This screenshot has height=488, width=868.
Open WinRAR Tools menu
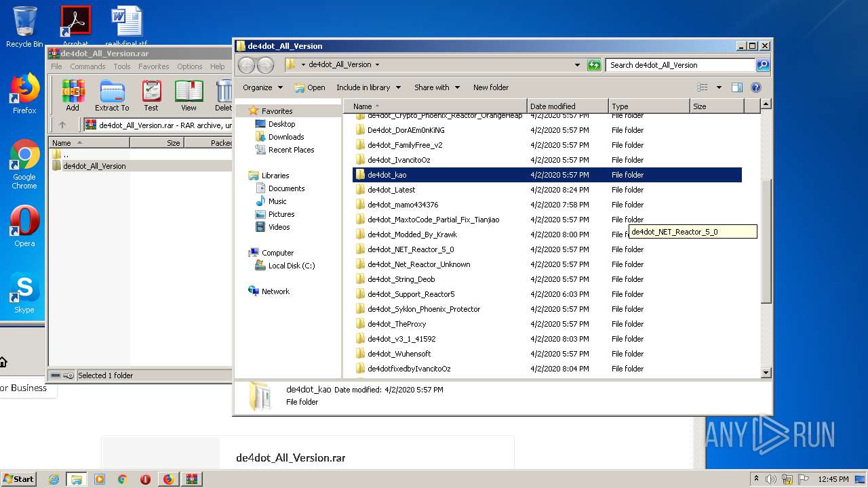tap(122, 66)
